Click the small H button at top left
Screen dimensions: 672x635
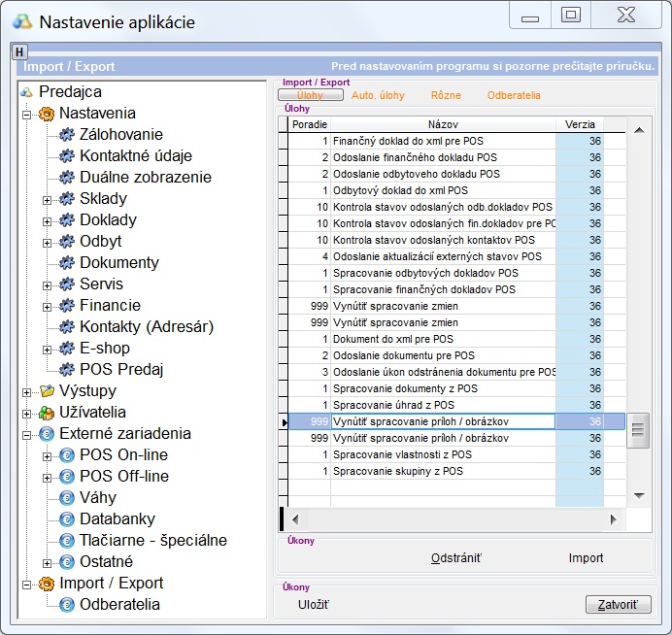[19, 50]
